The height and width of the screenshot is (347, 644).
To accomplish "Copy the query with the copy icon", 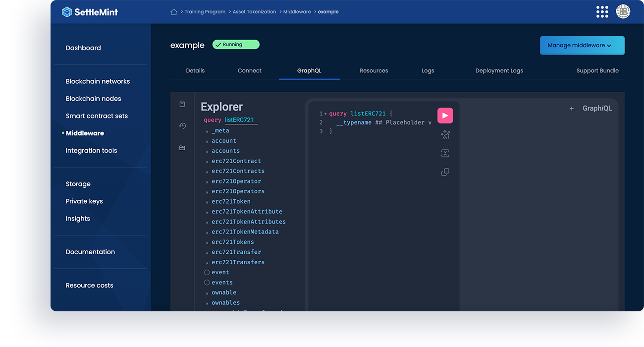I will pyautogui.click(x=445, y=172).
